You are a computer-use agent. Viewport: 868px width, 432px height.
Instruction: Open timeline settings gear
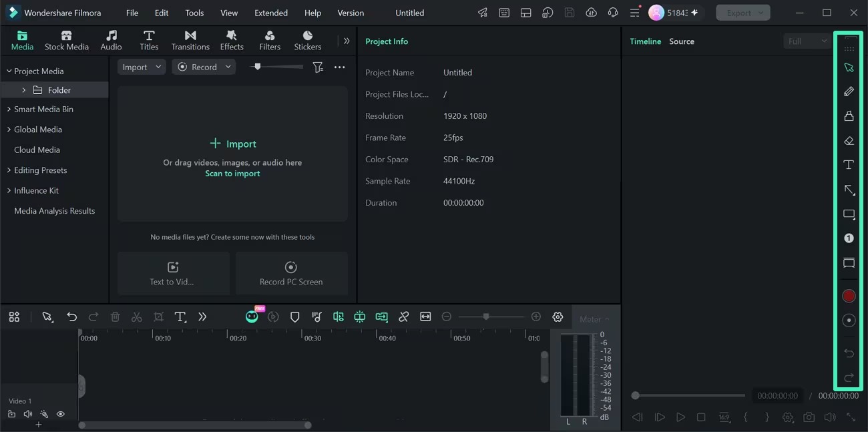(x=558, y=317)
